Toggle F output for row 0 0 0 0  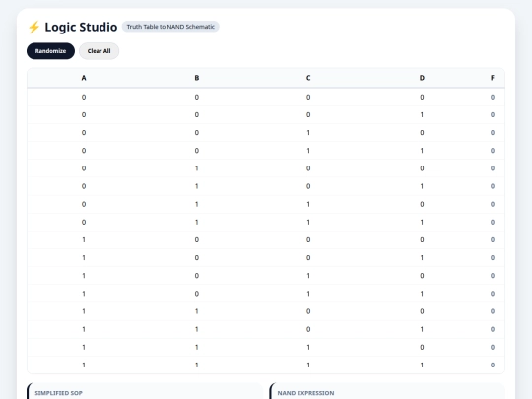(492, 97)
